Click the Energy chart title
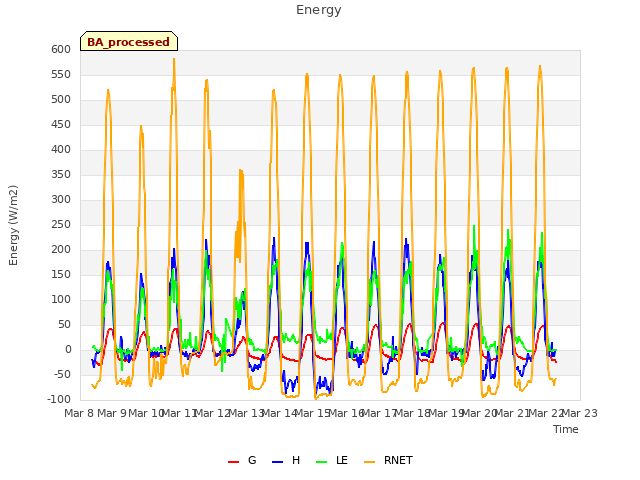The height and width of the screenshot is (480, 640). coord(318,10)
